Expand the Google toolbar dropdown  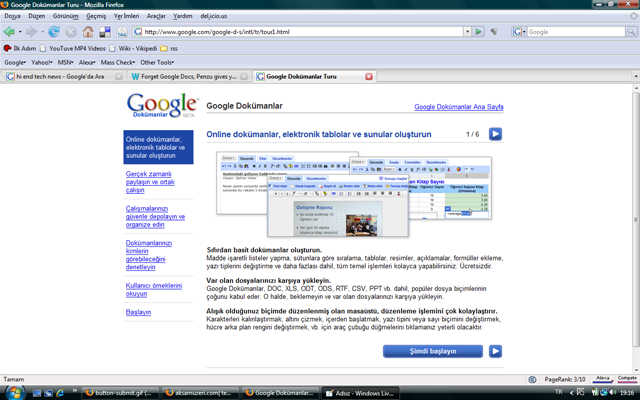(x=15, y=62)
